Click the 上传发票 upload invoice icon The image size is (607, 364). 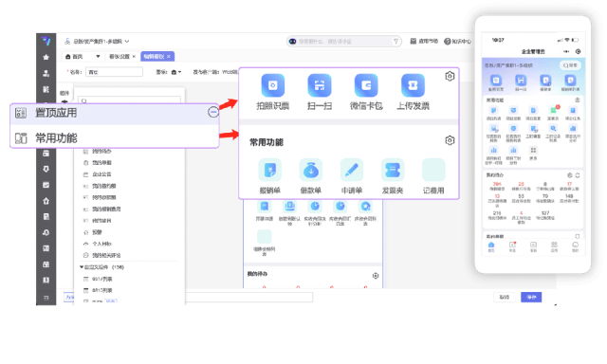pyautogui.click(x=413, y=85)
